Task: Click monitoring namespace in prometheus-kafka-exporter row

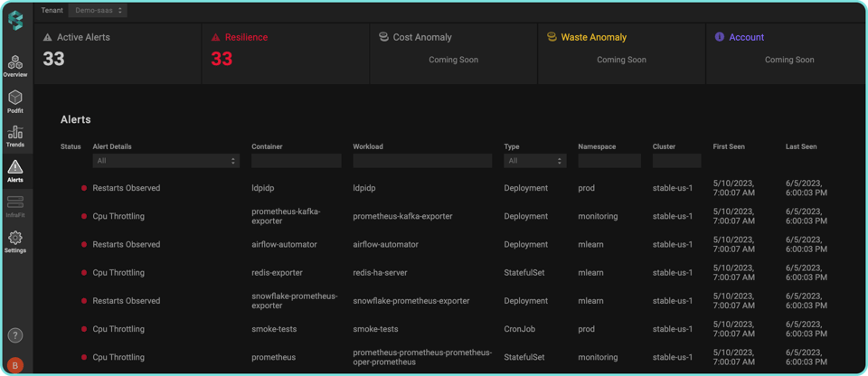Action: click(x=598, y=217)
